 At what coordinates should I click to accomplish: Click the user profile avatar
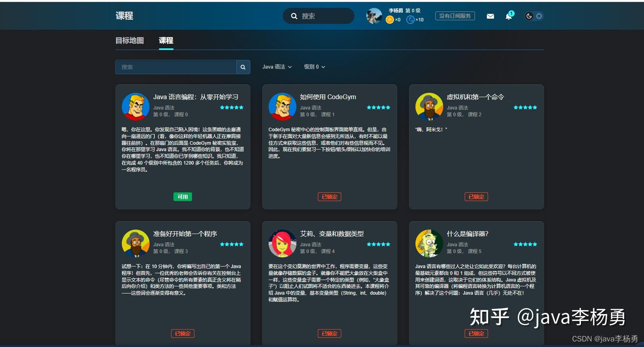pos(374,16)
